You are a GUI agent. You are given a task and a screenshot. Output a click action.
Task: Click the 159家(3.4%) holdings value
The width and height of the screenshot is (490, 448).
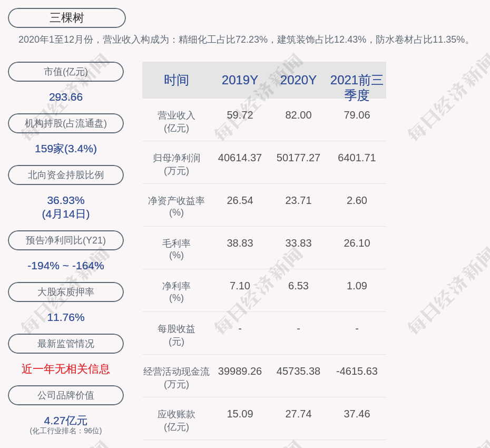pyautogui.click(x=66, y=149)
